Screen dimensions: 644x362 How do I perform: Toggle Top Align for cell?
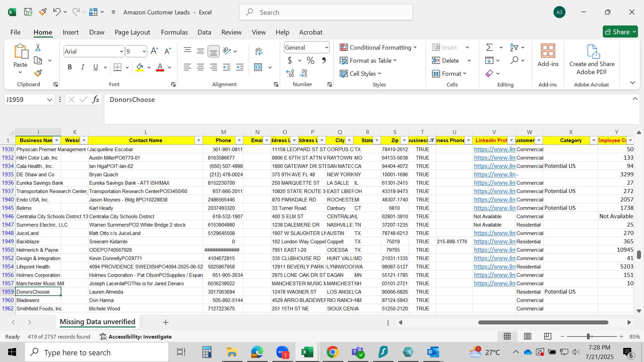(x=187, y=51)
